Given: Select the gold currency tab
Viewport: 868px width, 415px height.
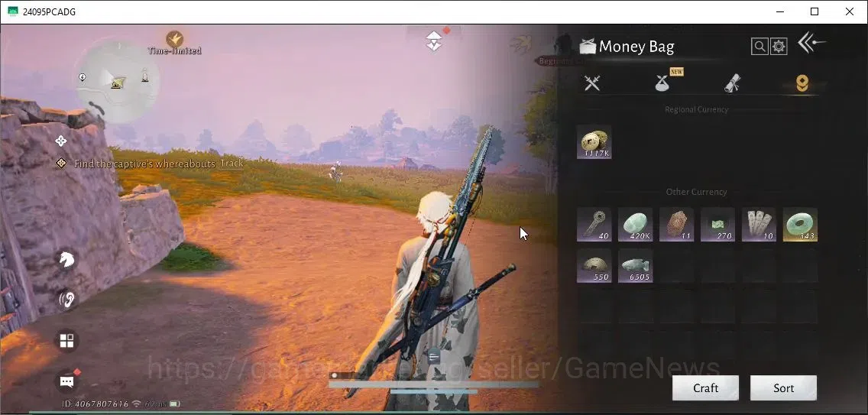Looking at the screenshot, I should (802, 83).
